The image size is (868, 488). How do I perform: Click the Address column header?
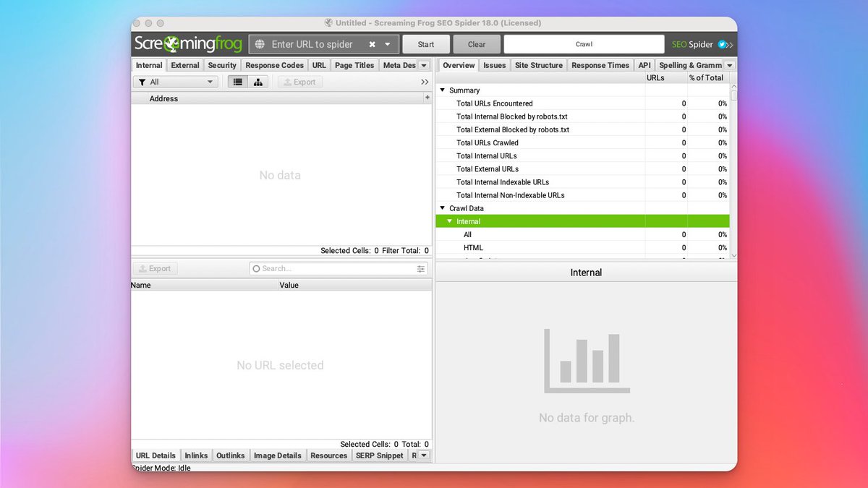(285, 98)
